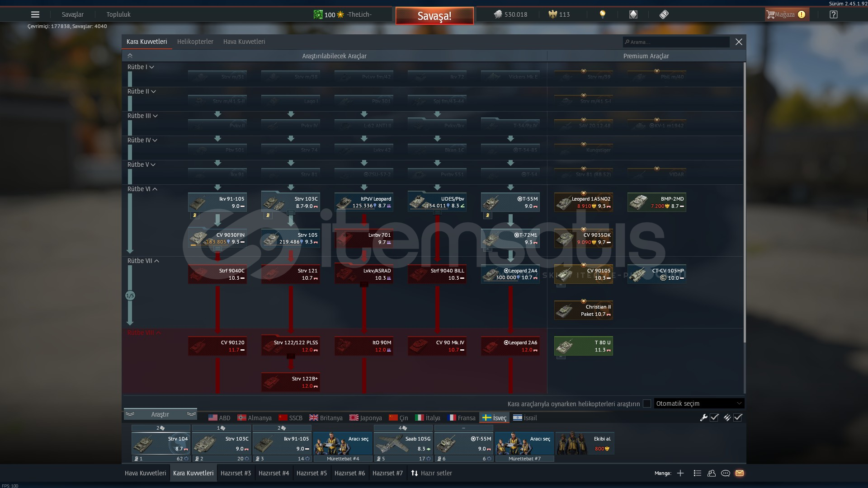The height and width of the screenshot is (488, 868).
Task: Click the yellow warning badge near Mağaza
Action: point(802,14)
